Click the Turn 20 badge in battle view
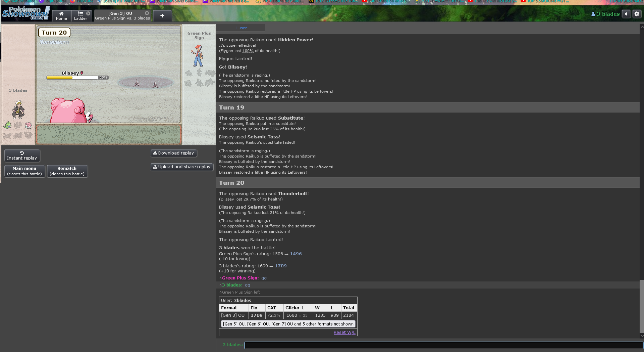Viewport: 644px width, 352px height. point(54,33)
